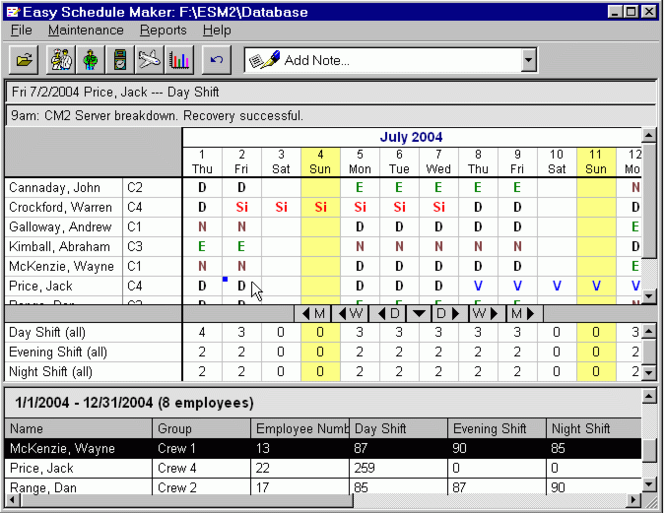Click the application icon in title bar
This screenshot has width=665, height=513.
pyautogui.click(x=14, y=11)
